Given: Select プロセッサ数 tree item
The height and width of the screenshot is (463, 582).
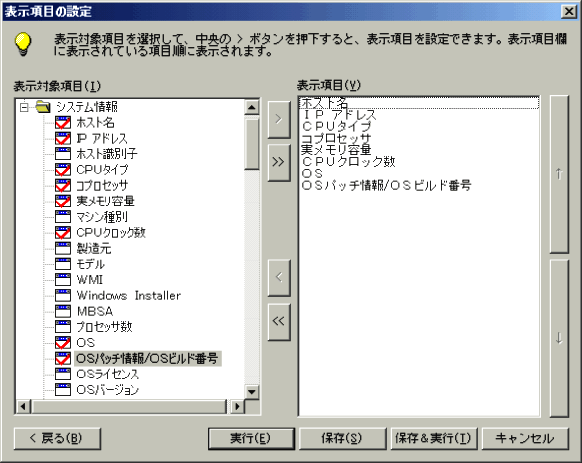Looking at the screenshot, I should click(104, 327).
